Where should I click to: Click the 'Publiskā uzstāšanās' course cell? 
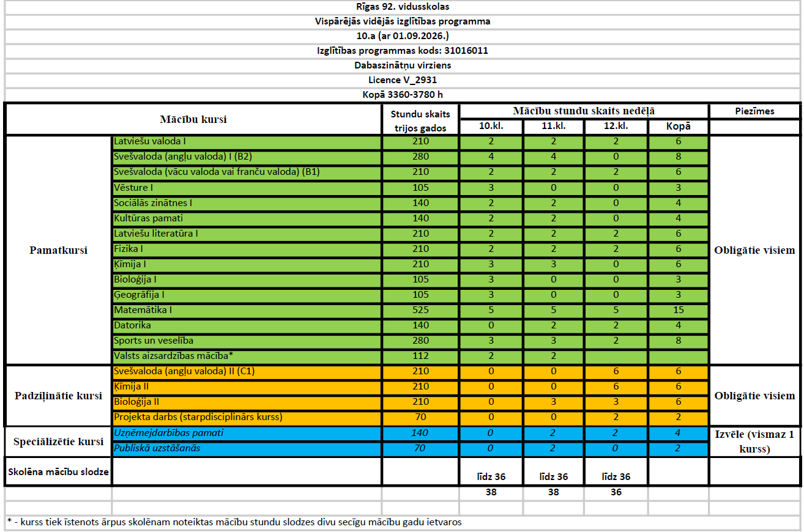pyautogui.click(x=247, y=448)
